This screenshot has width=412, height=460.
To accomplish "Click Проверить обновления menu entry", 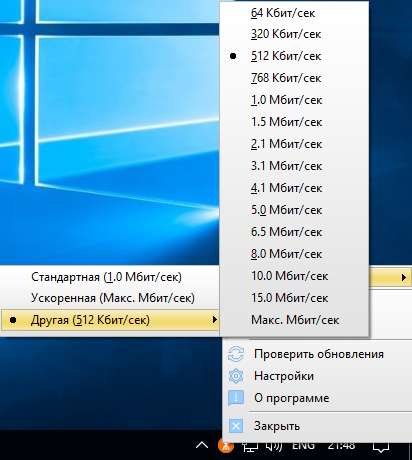I will click(318, 354).
